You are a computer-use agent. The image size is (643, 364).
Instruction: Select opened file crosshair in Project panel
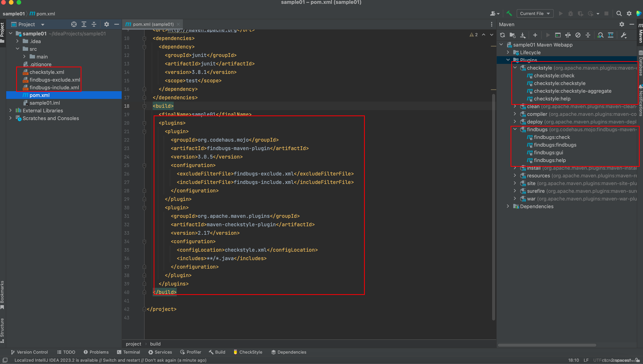pyautogui.click(x=74, y=24)
